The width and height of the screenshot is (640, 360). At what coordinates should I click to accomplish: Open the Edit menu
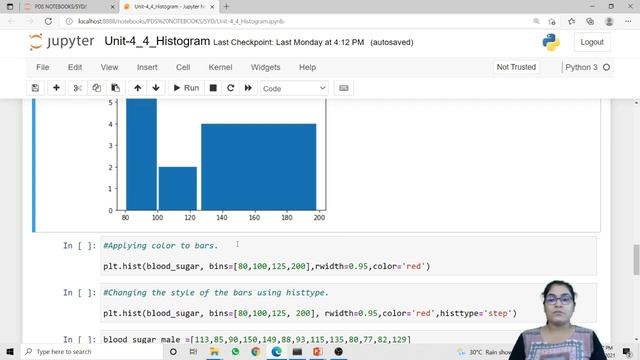[x=75, y=67]
